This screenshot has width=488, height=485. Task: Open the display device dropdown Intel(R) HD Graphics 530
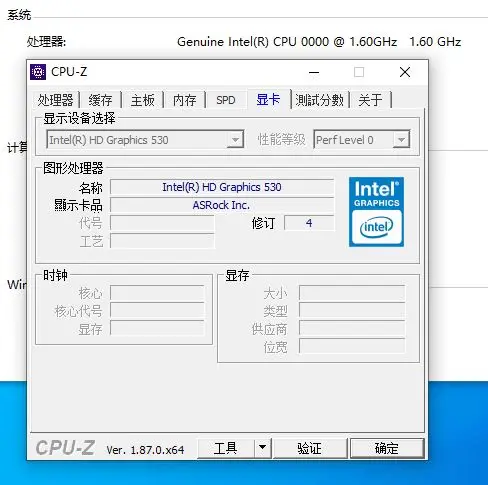145,140
